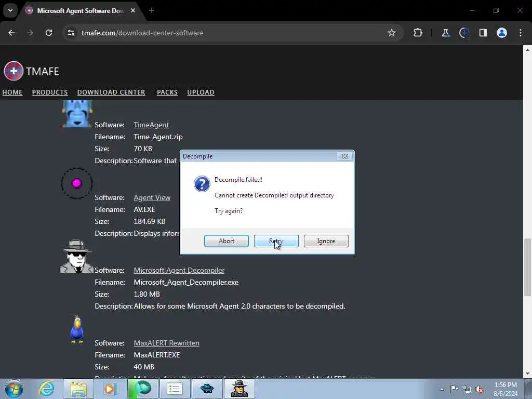Open the network tray icon

467,389
